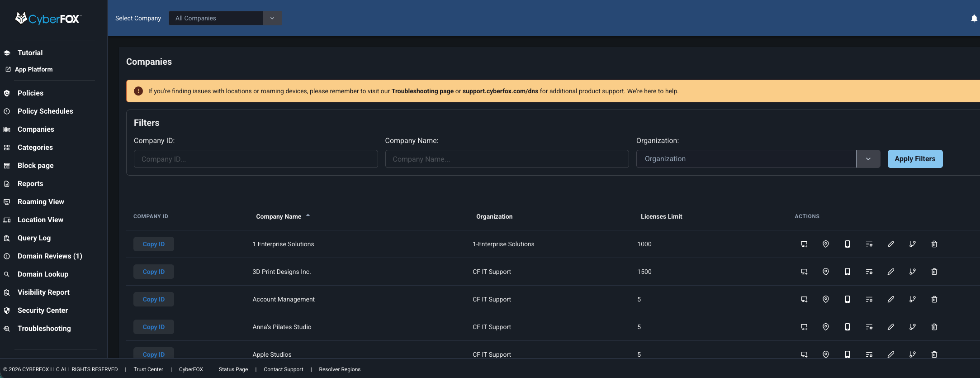The image size is (980, 378).
Task: Click mobile device icon for Anna's Pilates Studio
Action: [x=847, y=327]
